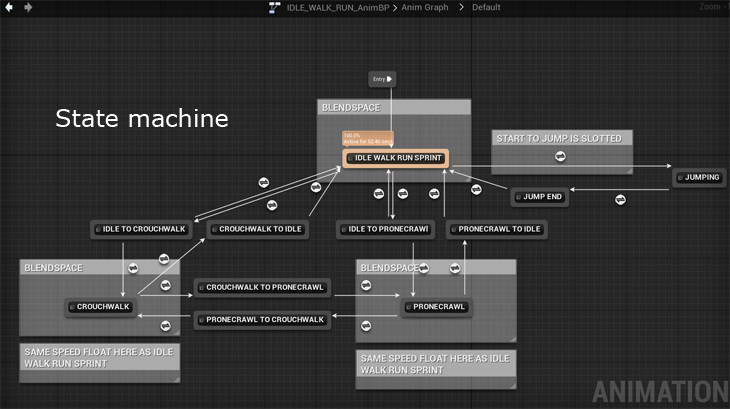The height and width of the screenshot is (409, 730).
Task: Select the Default breadcrumb entry
Action: pos(486,7)
